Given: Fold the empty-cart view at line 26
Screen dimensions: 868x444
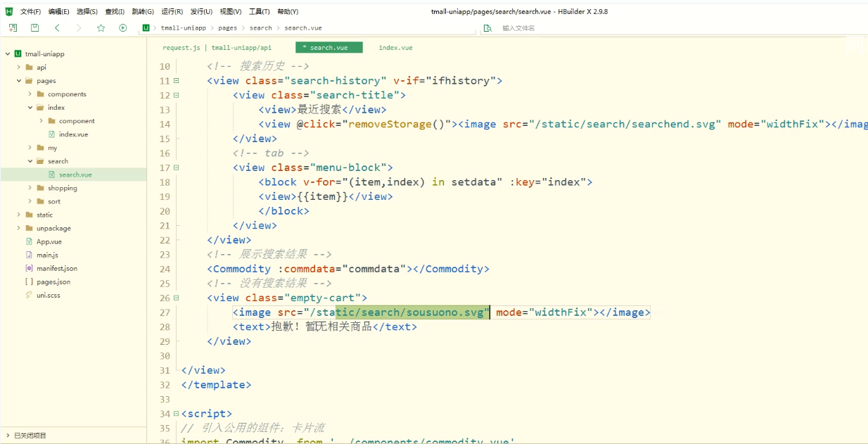Looking at the screenshot, I should point(176,298).
